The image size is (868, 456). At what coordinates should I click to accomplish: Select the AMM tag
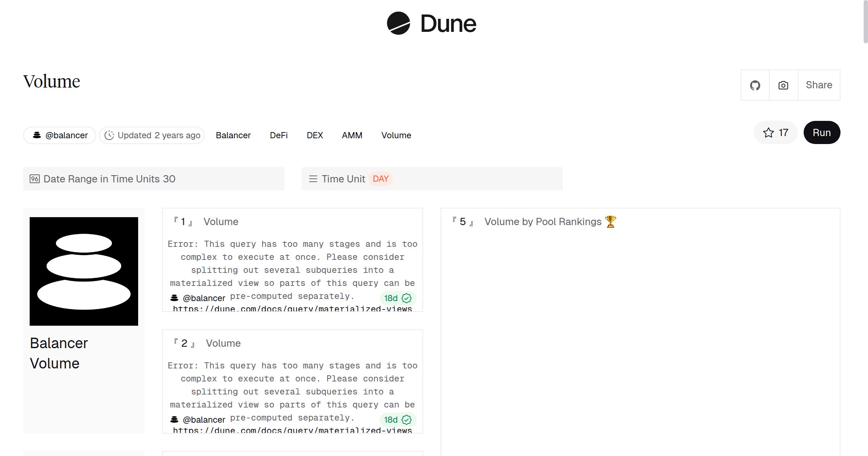(352, 135)
